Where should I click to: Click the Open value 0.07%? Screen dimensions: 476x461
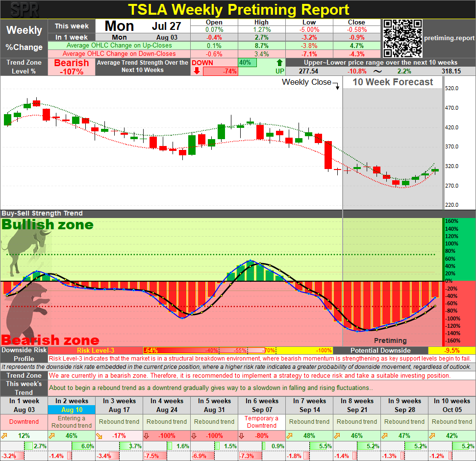point(214,30)
